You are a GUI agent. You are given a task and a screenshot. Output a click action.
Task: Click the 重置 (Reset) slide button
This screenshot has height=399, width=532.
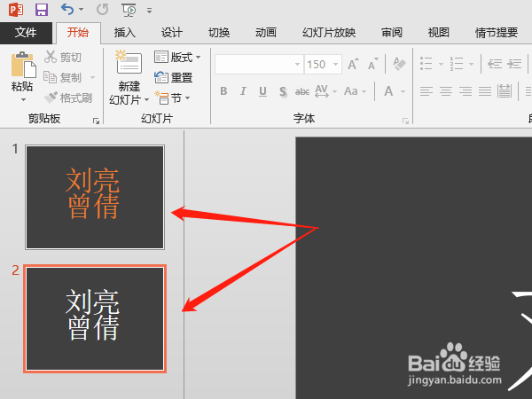174,78
